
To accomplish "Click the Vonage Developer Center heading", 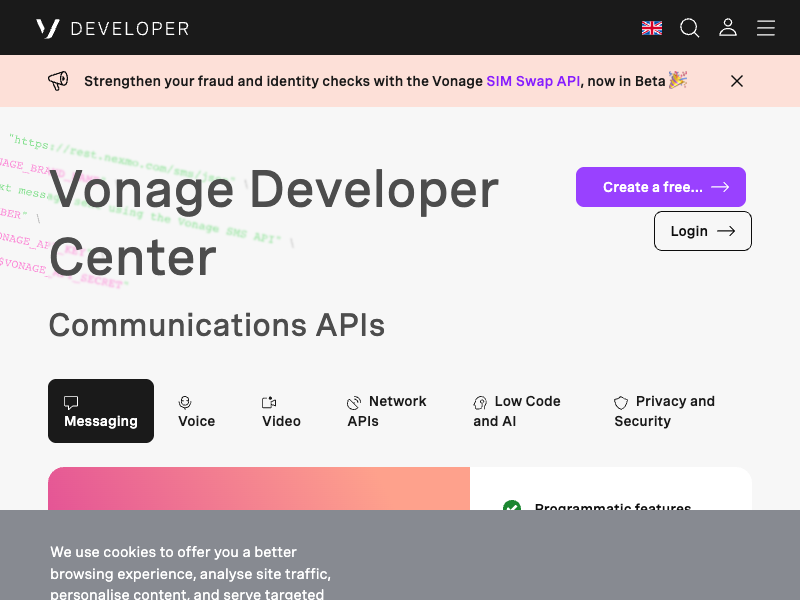I will (x=273, y=223).
